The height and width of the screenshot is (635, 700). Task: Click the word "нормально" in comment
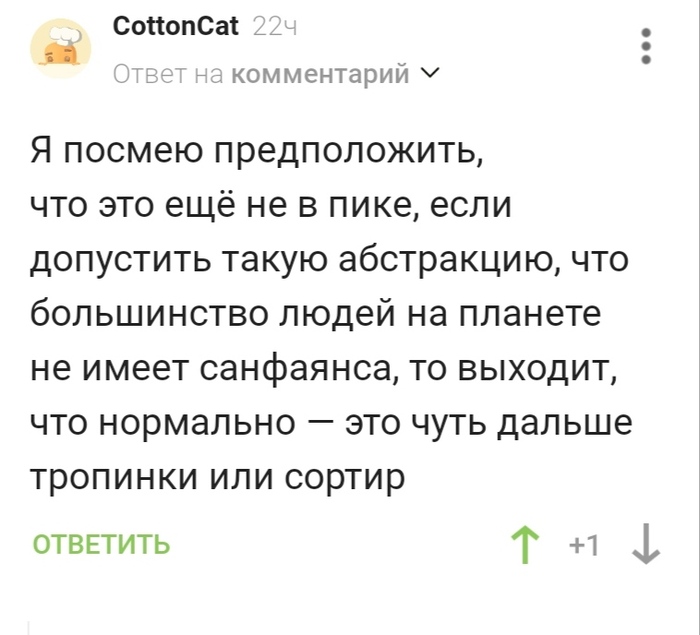coord(201,423)
